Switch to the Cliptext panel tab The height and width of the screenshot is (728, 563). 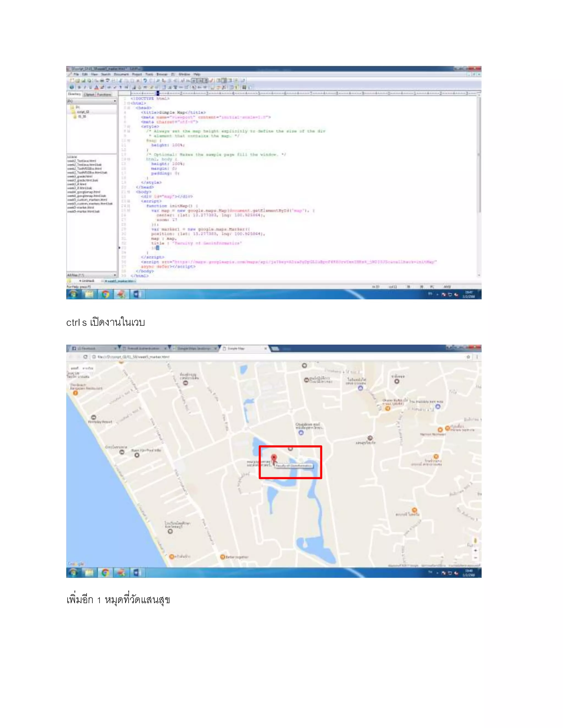click(89, 95)
